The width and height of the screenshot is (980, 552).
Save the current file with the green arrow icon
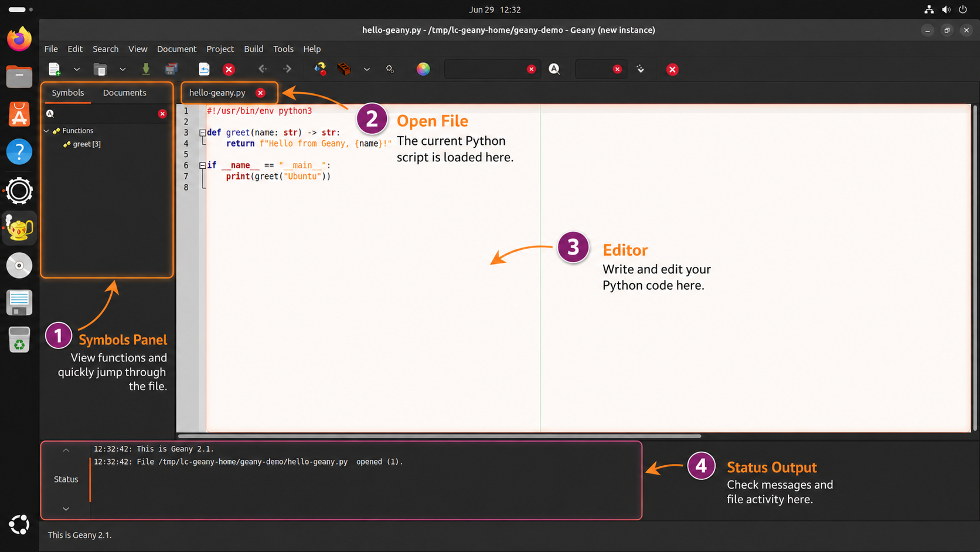point(146,69)
